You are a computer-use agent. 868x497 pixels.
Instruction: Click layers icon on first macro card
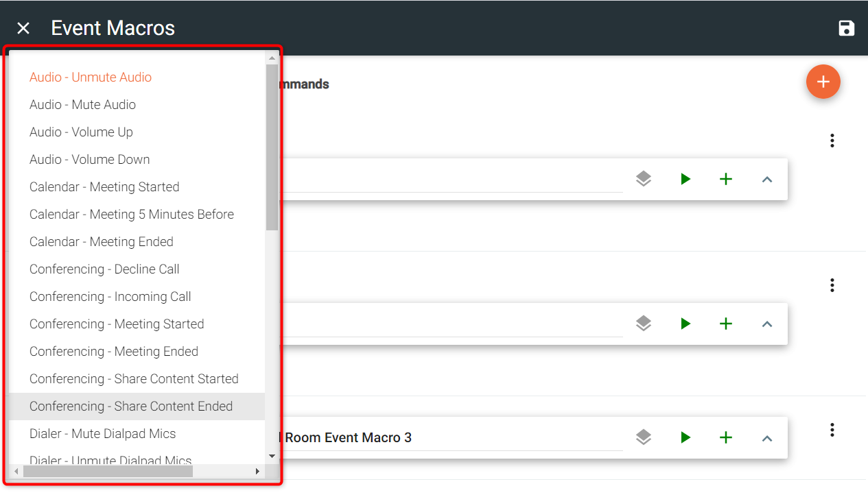click(643, 179)
